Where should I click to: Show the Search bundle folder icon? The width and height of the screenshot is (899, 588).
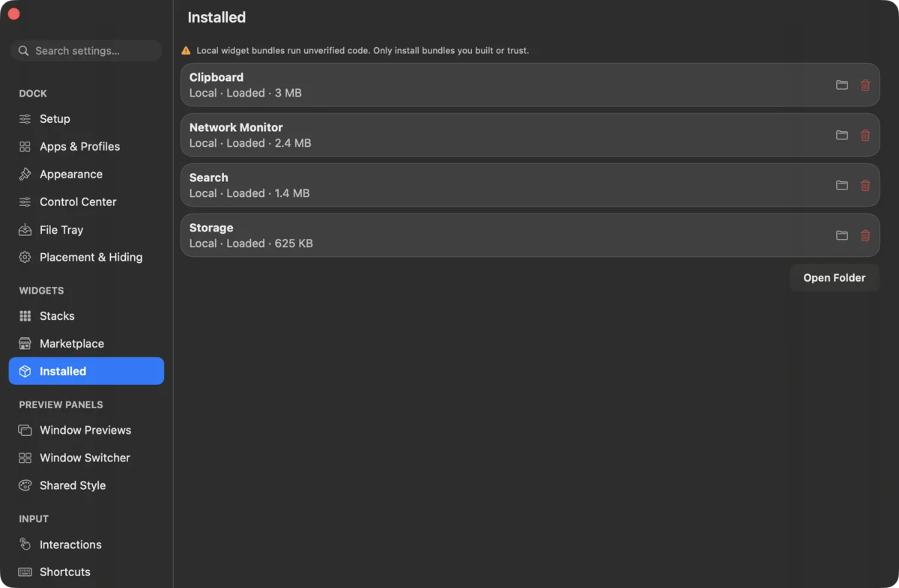842,185
